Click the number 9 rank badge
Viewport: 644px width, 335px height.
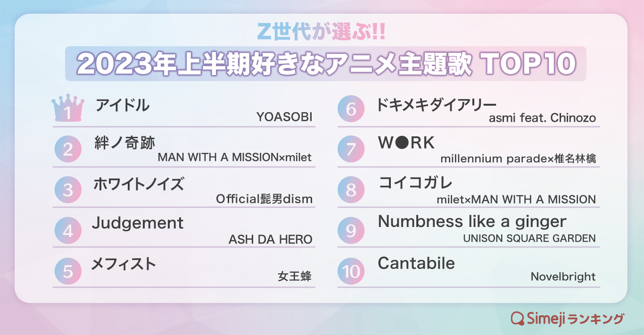(351, 230)
